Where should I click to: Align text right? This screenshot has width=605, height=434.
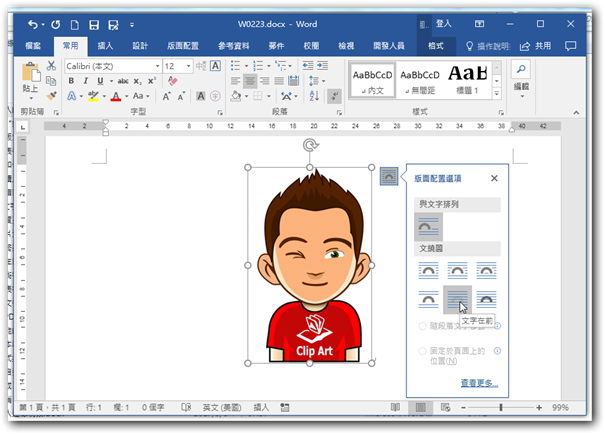265,81
